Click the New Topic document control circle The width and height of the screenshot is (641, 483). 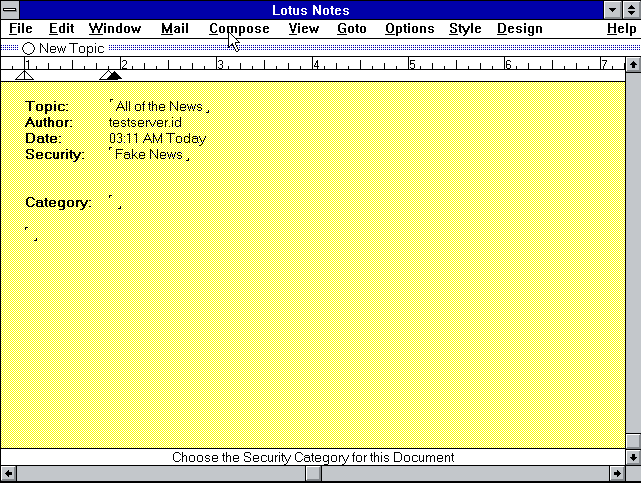pos(28,48)
